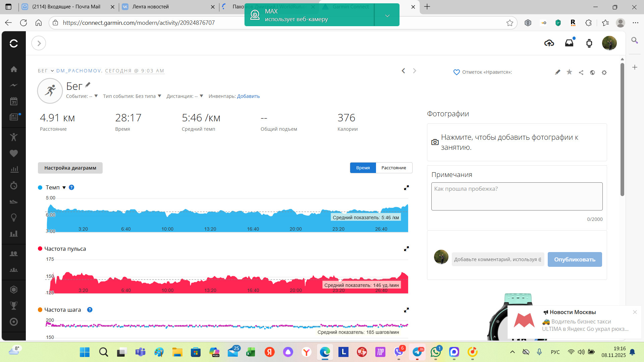Image resolution: width=644 pixels, height=362 pixels.
Task: Click the DM_PACHOMOV profile link
Action: click(78, 71)
